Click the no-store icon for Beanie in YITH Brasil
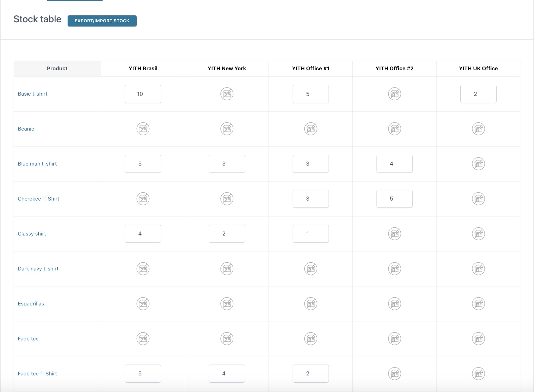Screen dimensions: 534x392 coord(143,129)
